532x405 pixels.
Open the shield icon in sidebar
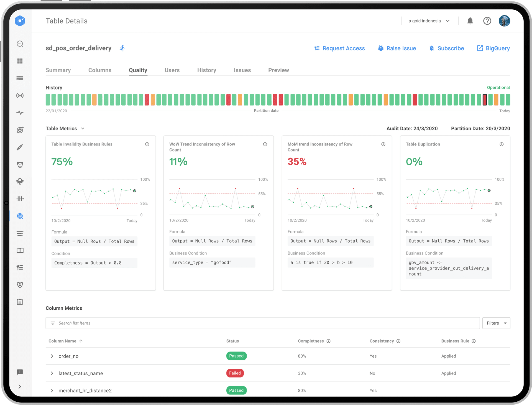[20, 285]
